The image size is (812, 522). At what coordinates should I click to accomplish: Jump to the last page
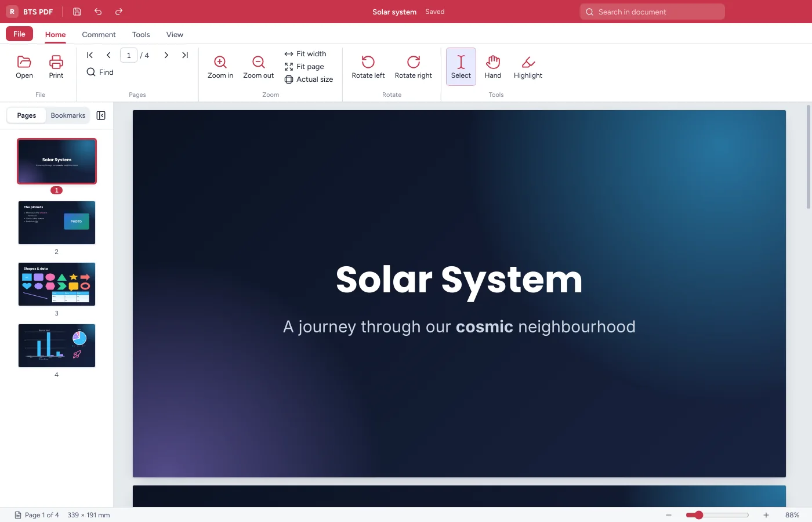pyautogui.click(x=185, y=55)
